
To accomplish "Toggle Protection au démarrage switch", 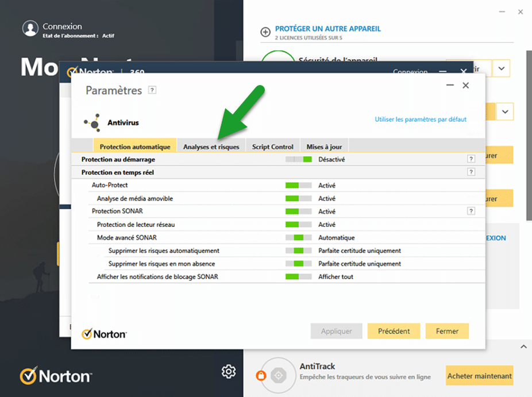I will (x=299, y=160).
